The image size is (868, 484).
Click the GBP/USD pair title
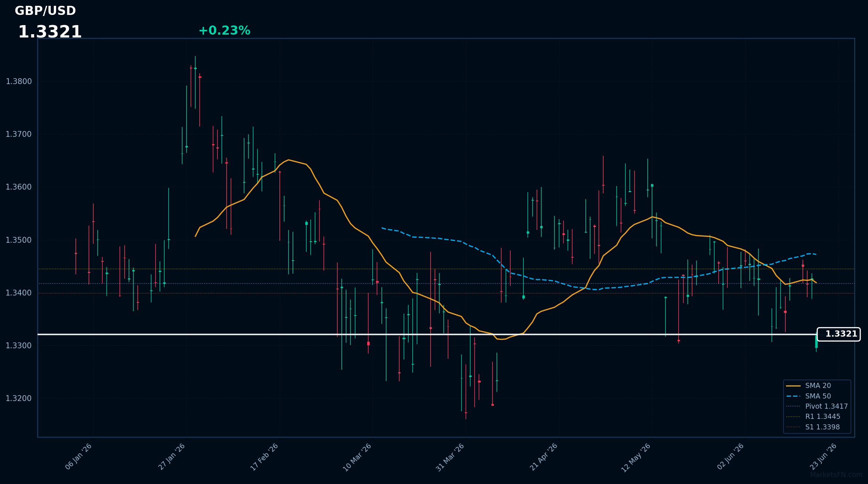point(45,11)
